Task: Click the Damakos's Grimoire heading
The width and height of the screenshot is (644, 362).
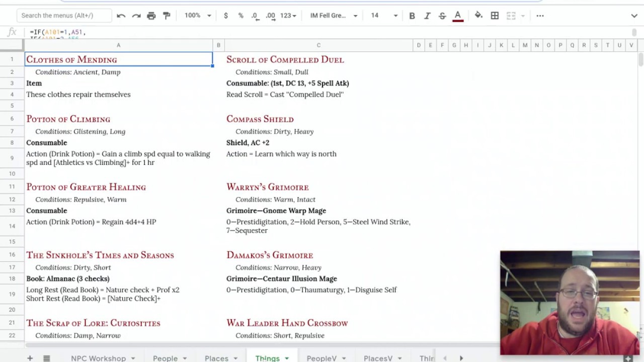Action: pos(270,255)
